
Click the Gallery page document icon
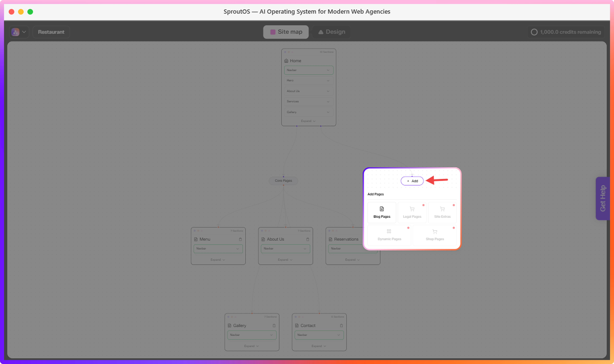pos(230,326)
